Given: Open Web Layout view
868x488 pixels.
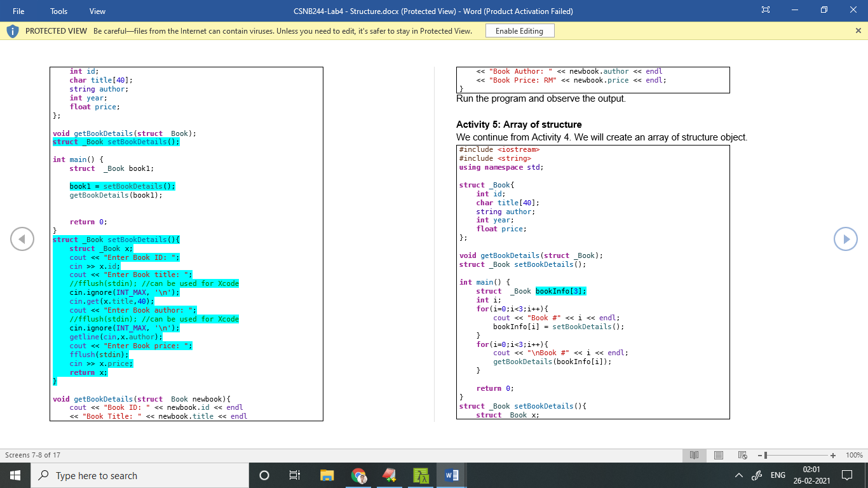Looking at the screenshot, I should pyautogui.click(x=741, y=455).
